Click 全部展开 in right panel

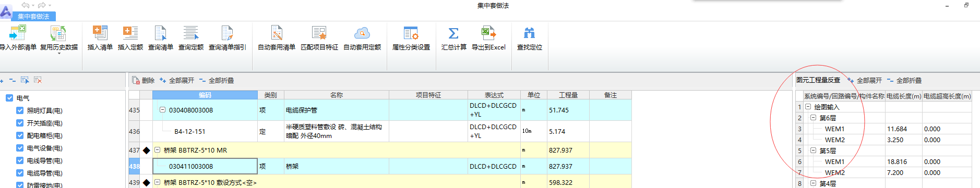(x=864, y=80)
